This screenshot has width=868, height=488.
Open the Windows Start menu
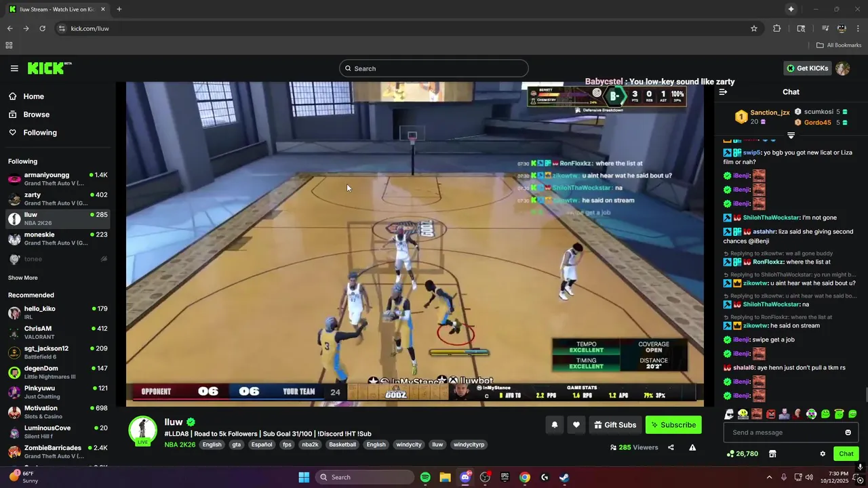click(304, 477)
